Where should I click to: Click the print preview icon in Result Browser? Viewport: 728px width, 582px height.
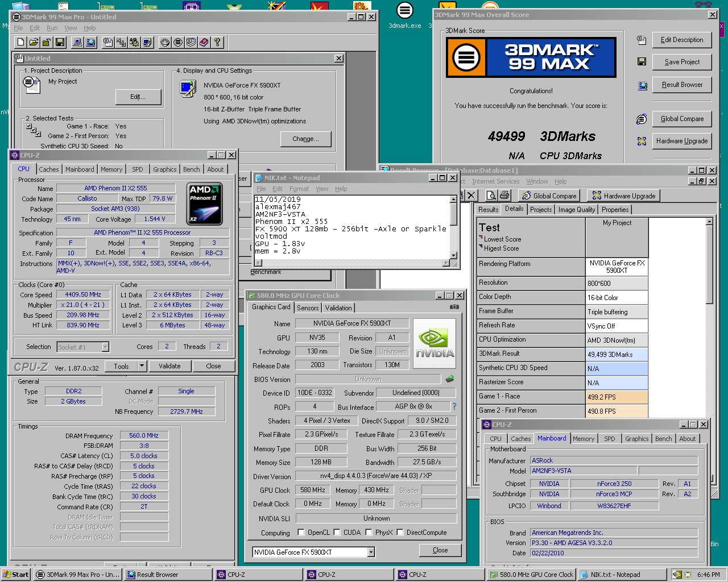pyautogui.click(x=491, y=196)
